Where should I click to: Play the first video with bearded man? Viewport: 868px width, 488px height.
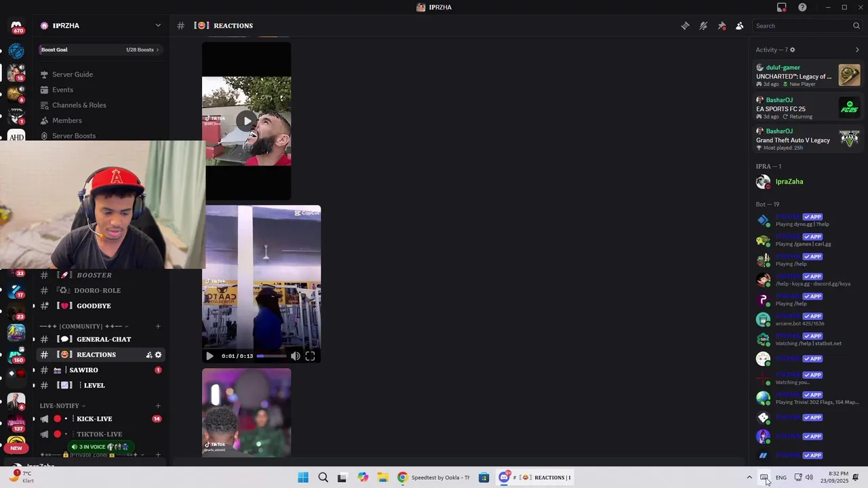pos(247,121)
